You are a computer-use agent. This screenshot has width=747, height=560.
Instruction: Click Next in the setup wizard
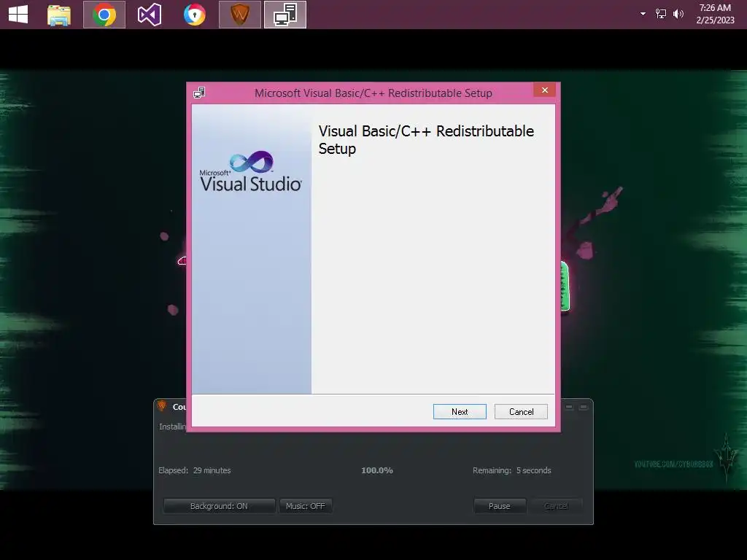pos(460,411)
